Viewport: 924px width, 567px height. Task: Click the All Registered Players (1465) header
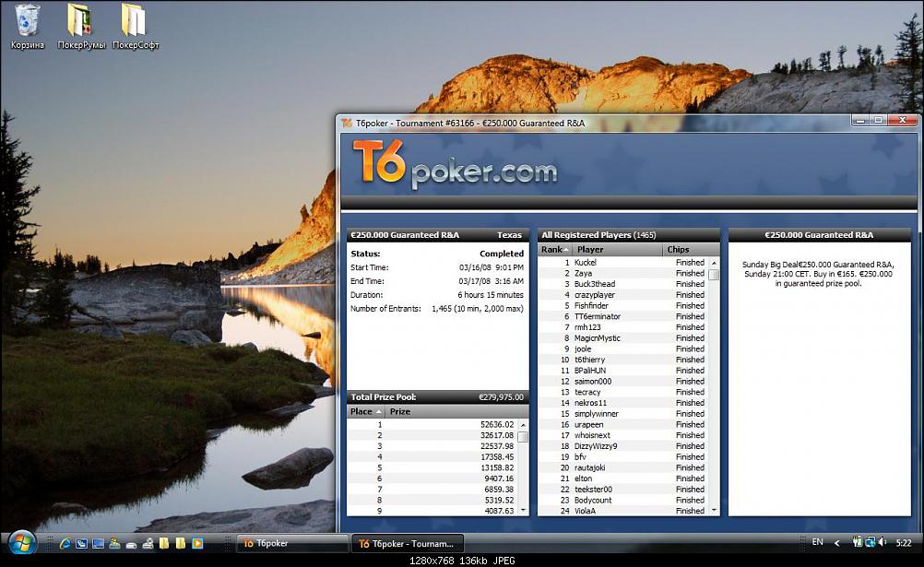point(629,234)
